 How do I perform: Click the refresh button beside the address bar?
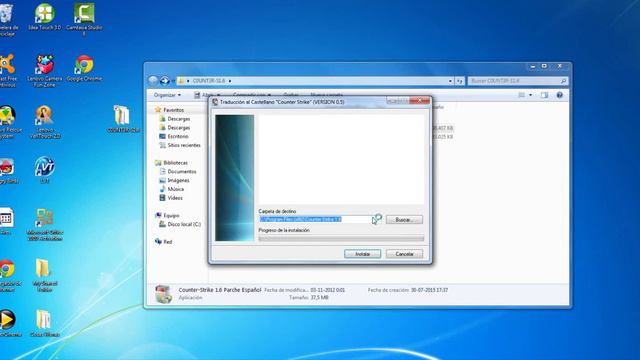click(460, 81)
